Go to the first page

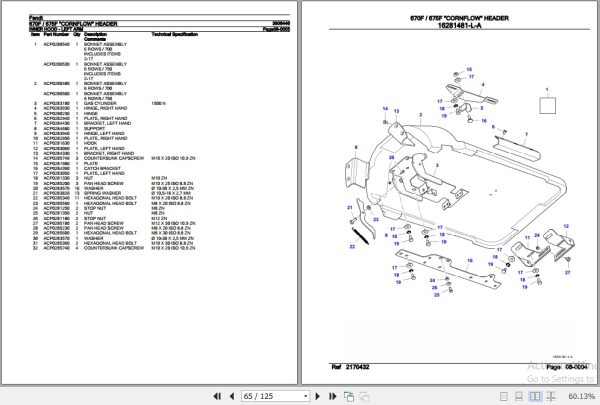click(x=217, y=396)
